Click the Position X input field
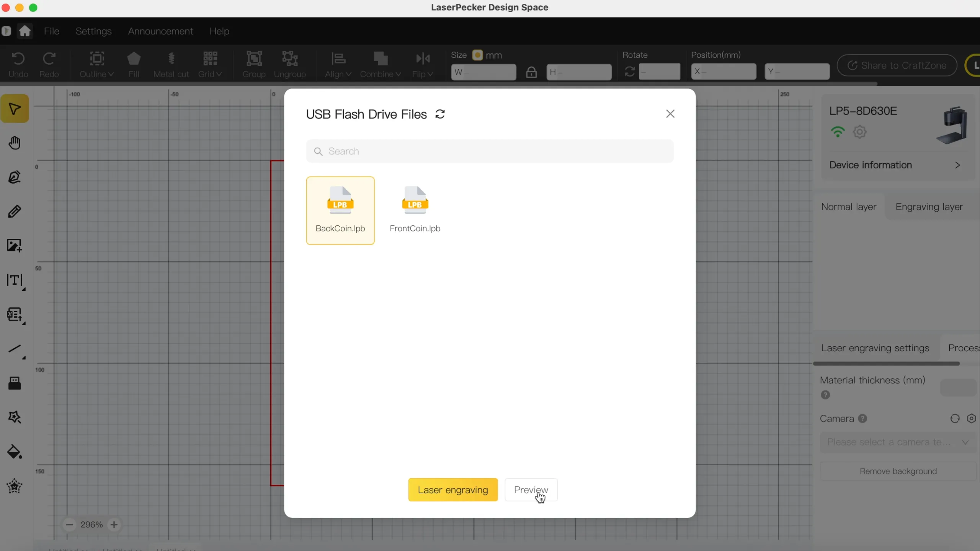 (724, 72)
